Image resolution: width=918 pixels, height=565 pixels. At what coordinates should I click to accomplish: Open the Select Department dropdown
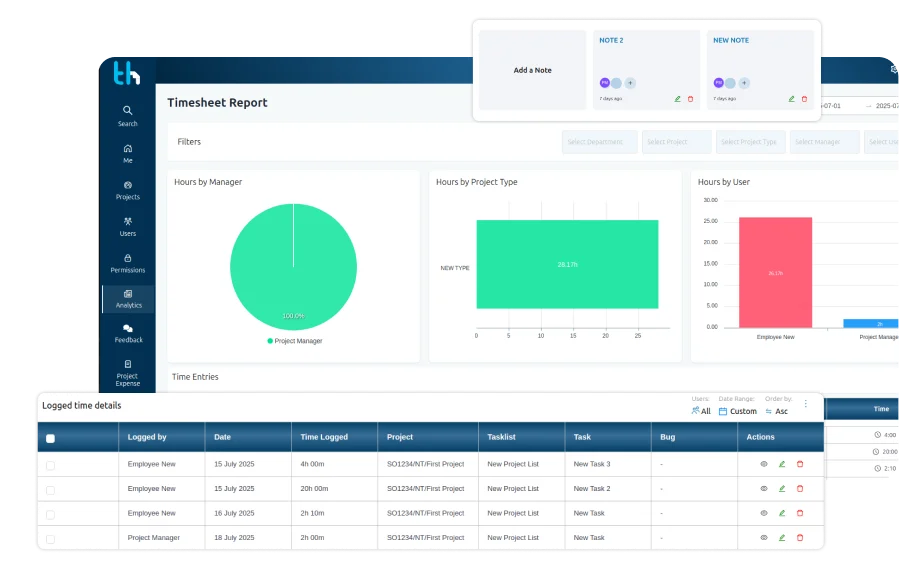(600, 142)
